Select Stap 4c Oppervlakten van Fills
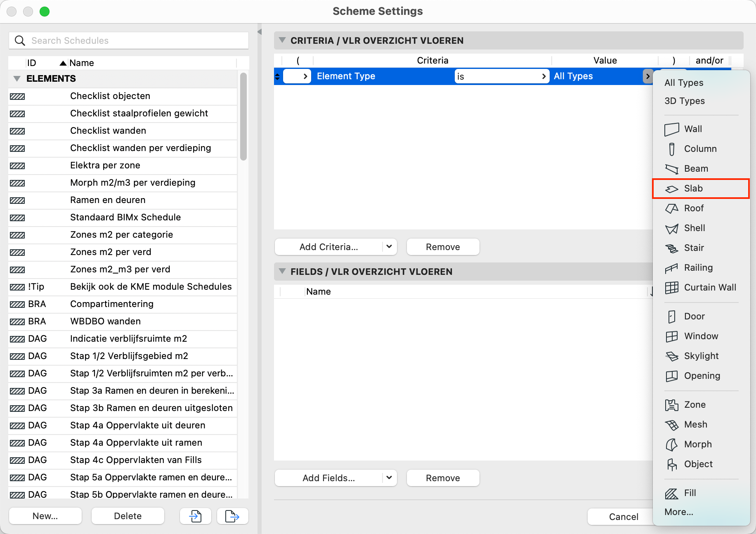 pos(123,460)
